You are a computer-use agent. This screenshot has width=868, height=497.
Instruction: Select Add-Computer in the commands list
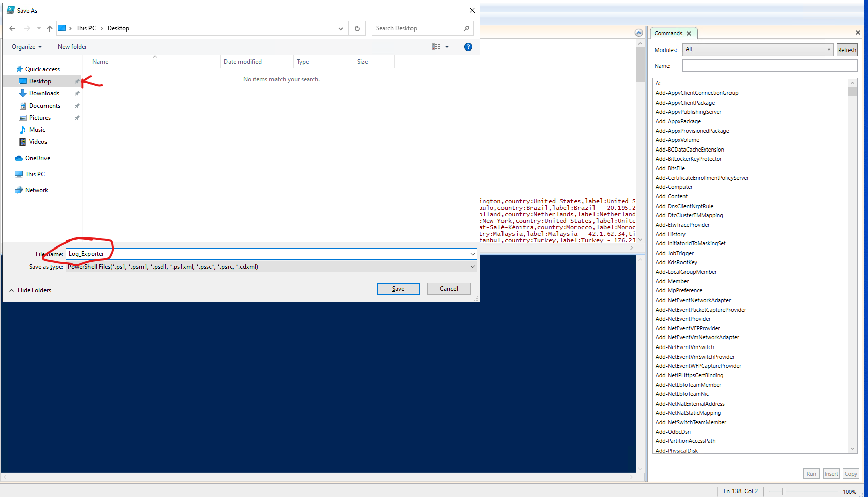click(x=674, y=187)
